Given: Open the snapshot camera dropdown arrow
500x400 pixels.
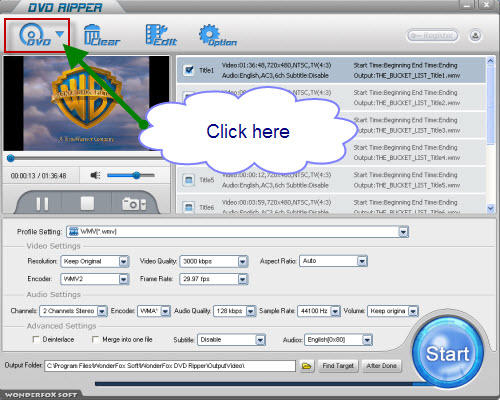Looking at the screenshot, I should tap(143, 205).
